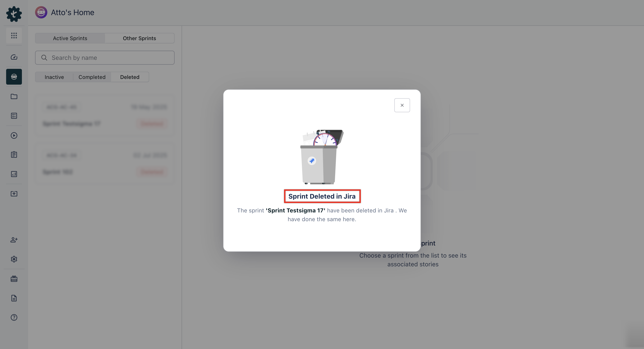Select the Other Sprints tab

pos(139,38)
